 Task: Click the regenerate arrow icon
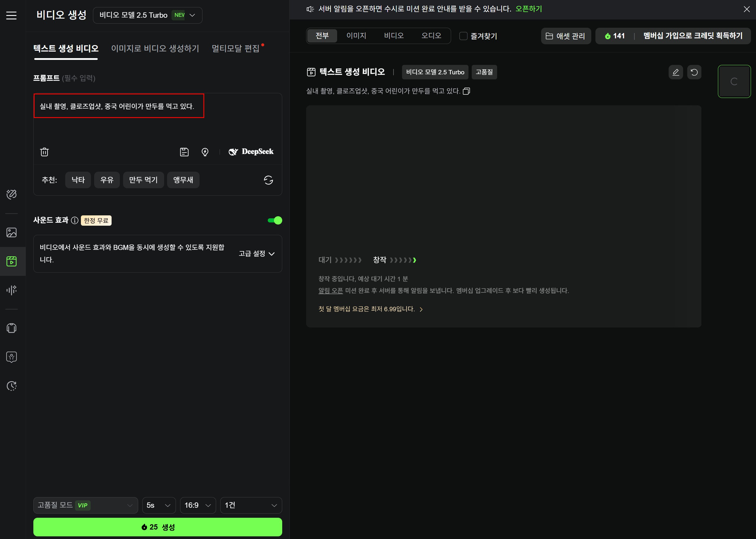tap(694, 72)
